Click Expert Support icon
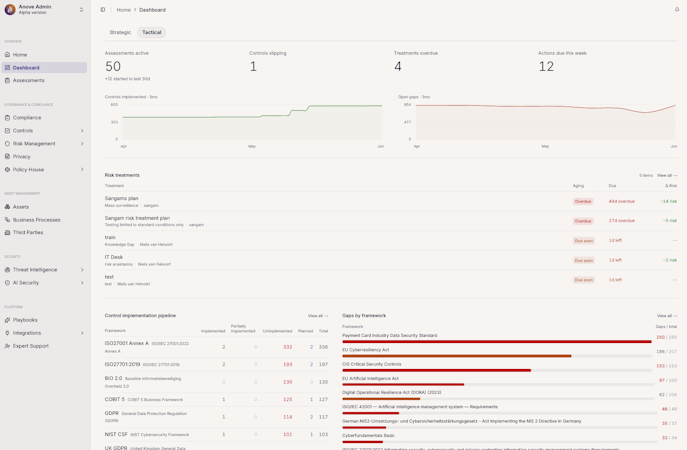 tap(7, 346)
